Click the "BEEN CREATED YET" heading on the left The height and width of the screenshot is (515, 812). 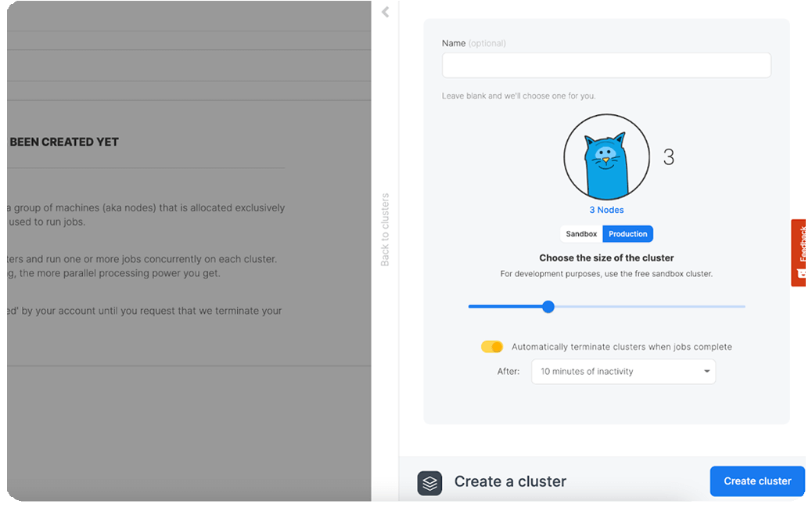63,142
